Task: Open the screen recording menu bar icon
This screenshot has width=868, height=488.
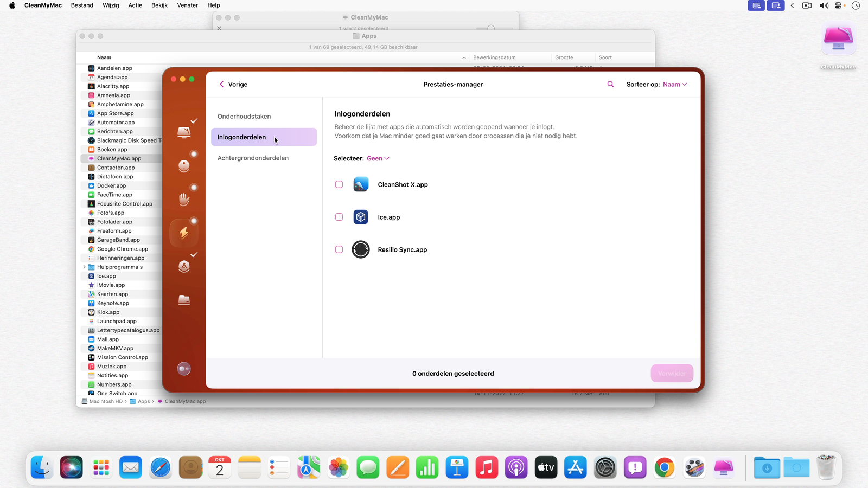Action: [x=807, y=5]
